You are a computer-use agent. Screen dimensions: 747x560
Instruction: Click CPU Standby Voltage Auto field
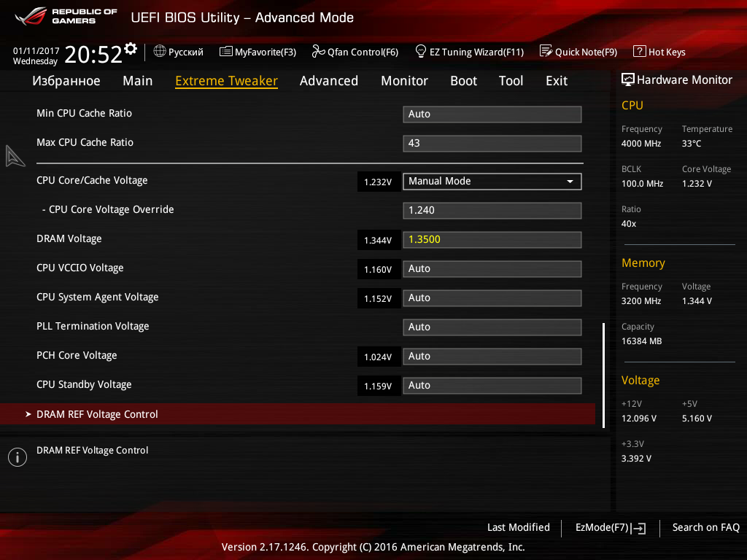tap(492, 385)
